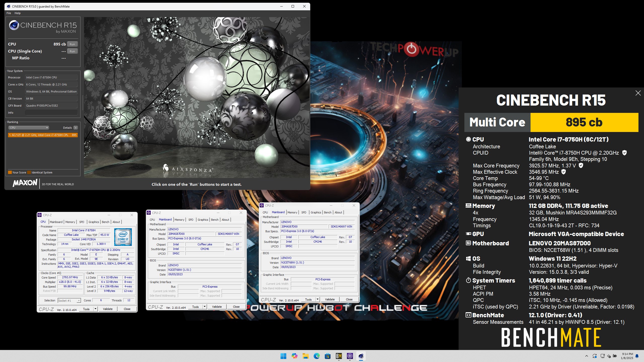The width and height of the screenshot is (644, 362).
Task: Open the clock showing 9:14 PM
Action: click(627, 356)
